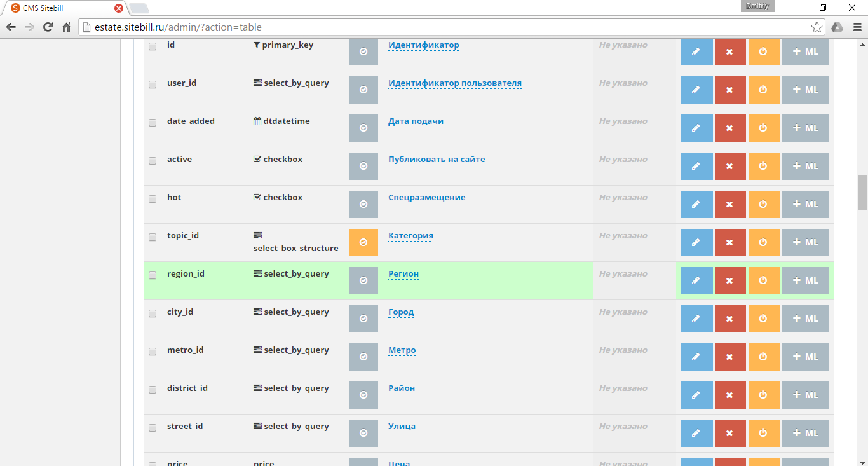
Task: Reload the current page
Action: pyautogui.click(x=48, y=27)
